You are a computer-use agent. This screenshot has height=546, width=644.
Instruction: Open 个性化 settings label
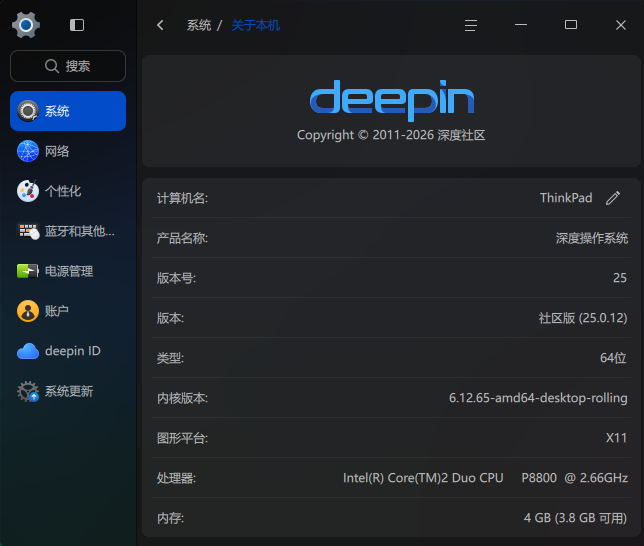pyautogui.click(x=63, y=191)
